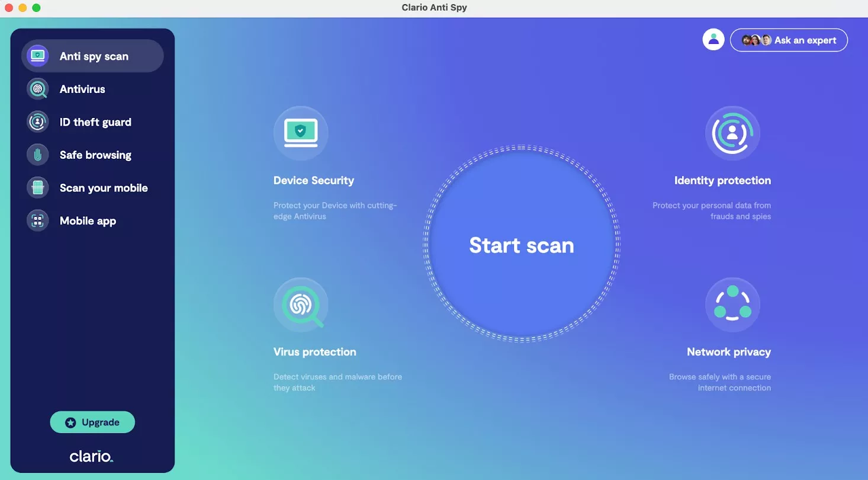Click the Upgrade label on the Upgrade button

[x=101, y=423]
